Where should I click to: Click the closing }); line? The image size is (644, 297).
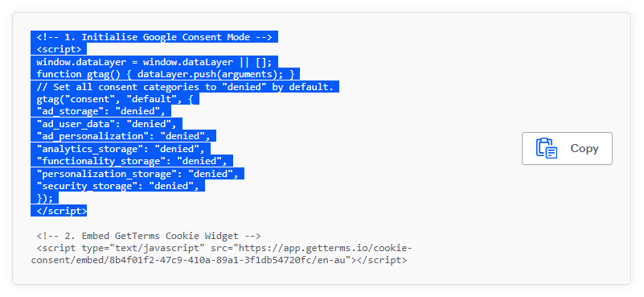pyautogui.click(x=45, y=198)
